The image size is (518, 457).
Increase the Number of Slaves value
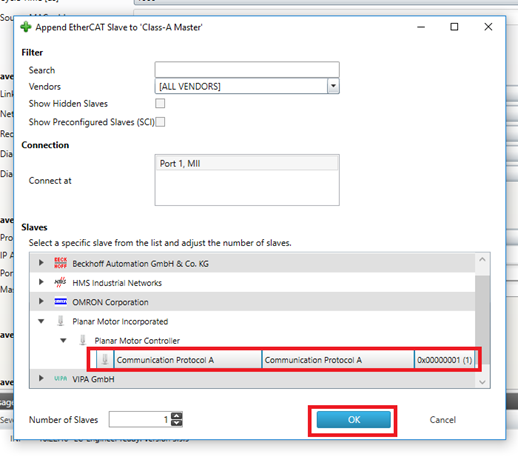pyautogui.click(x=177, y=416)
